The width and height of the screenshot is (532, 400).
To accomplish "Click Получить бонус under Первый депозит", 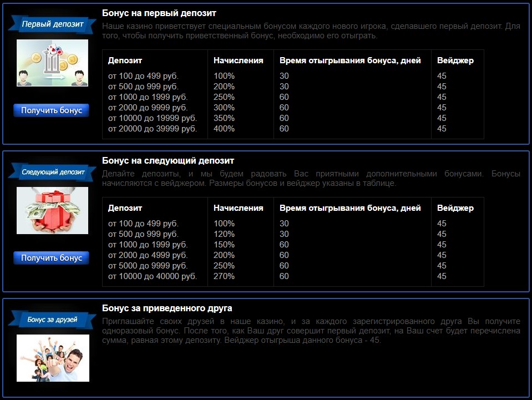I will pyautogui.click(x=51, y=110).
